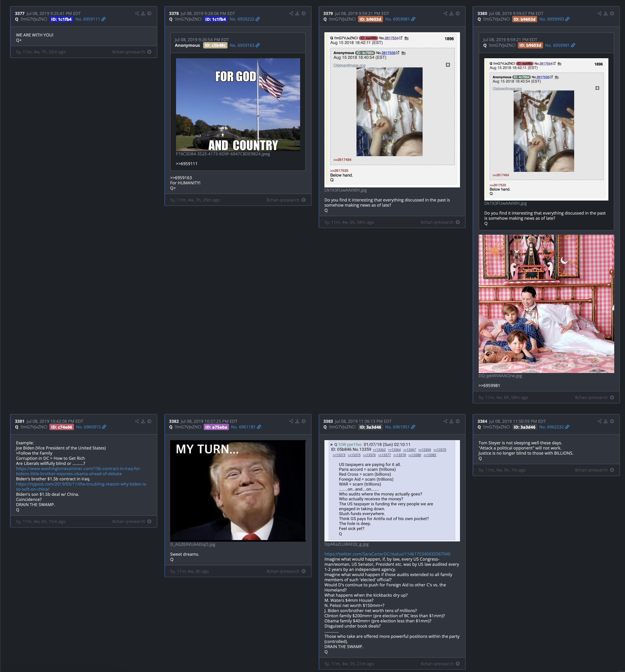Open the DpARa2LU8AEQt_g.jpg screenshot image
The width and height of the screenshot is (625, 672).
(x=392, y=490)
